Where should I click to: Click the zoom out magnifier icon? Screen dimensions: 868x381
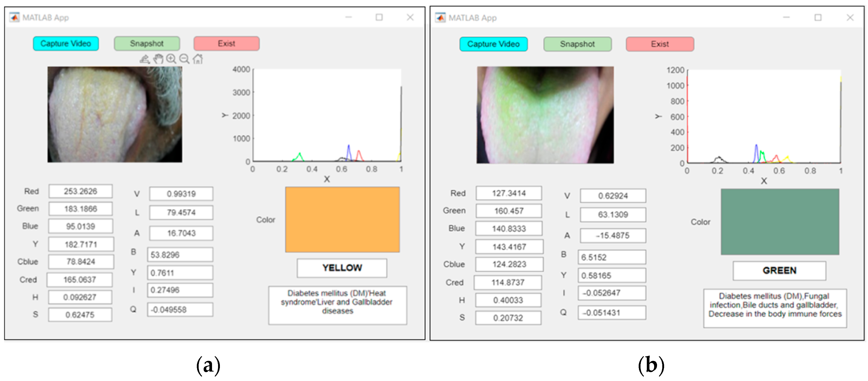(184, 59)
